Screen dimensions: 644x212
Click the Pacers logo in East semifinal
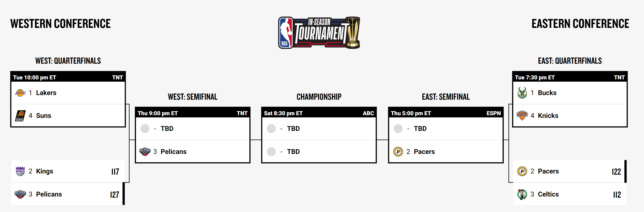click(398, 152)
